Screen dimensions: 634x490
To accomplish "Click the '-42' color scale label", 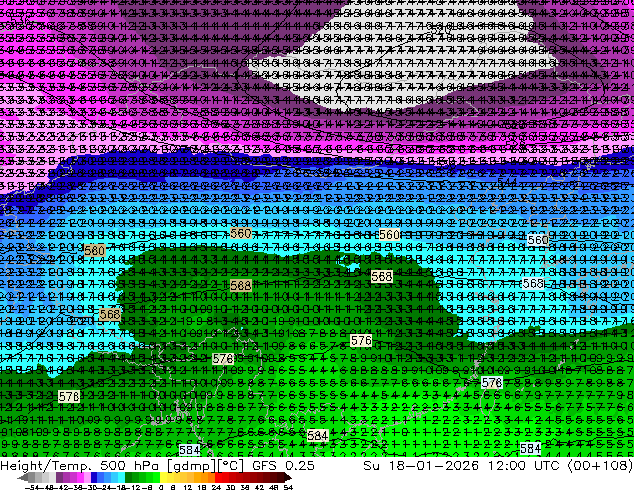I will [x=63, y=488].
